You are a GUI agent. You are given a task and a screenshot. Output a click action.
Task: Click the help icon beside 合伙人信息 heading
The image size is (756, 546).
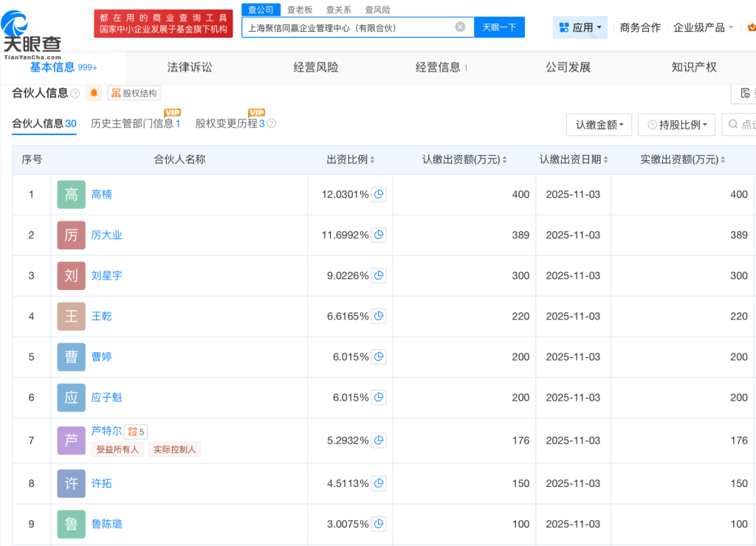click(x=75, y=94)
